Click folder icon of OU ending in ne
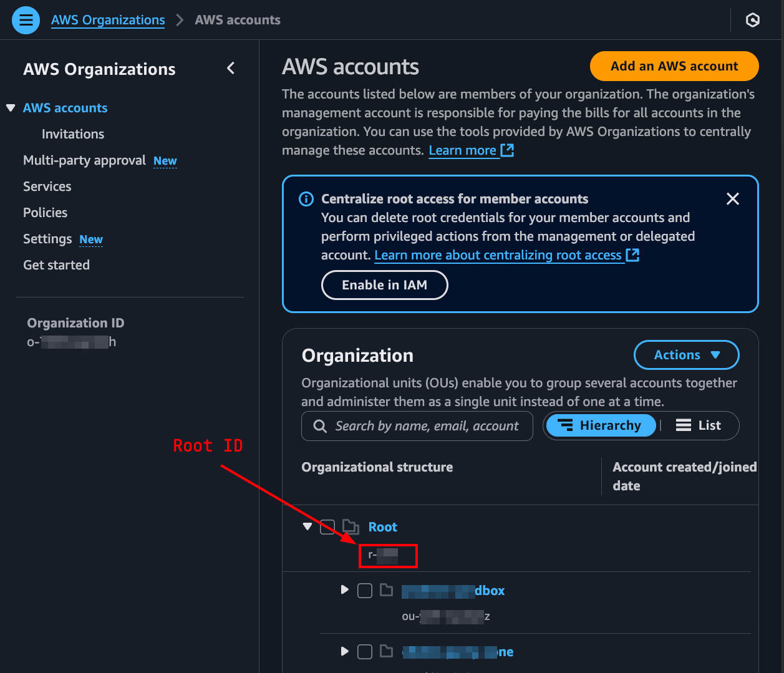The width and height of the screenshot is (784, 673). point(387,651)
